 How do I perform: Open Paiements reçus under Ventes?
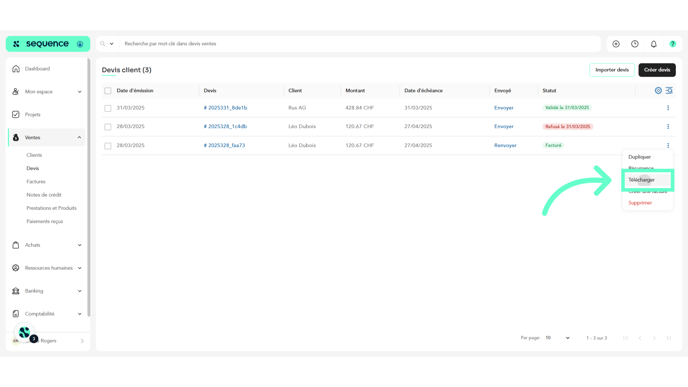[x=45, y=221]
